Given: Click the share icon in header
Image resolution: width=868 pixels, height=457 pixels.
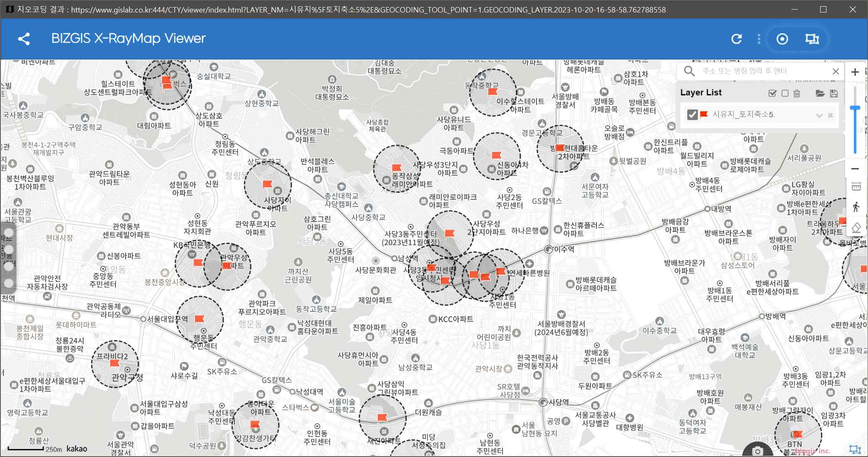Looking at the screenshot, I should click(24, 39).
